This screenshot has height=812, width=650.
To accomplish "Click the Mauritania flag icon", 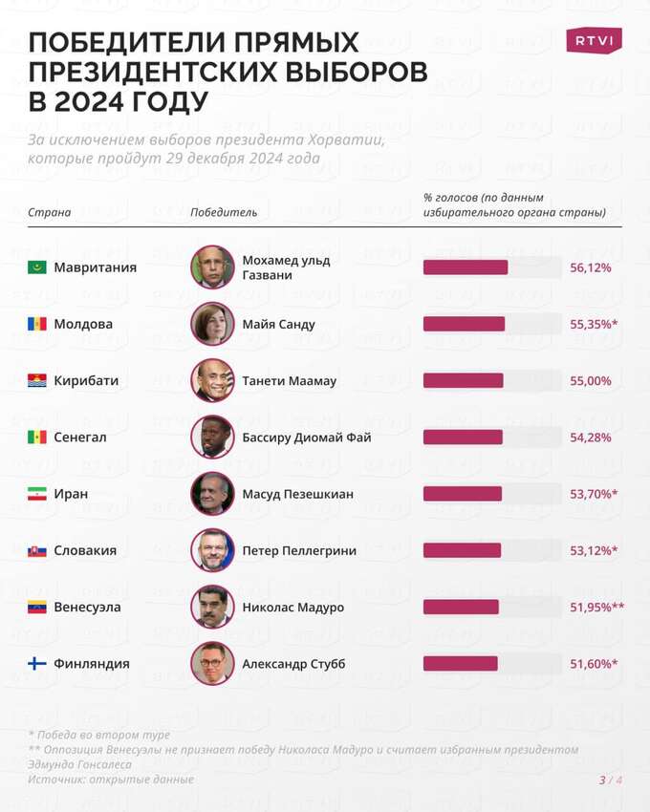I will pyautogui.click(x=37, y=267).
